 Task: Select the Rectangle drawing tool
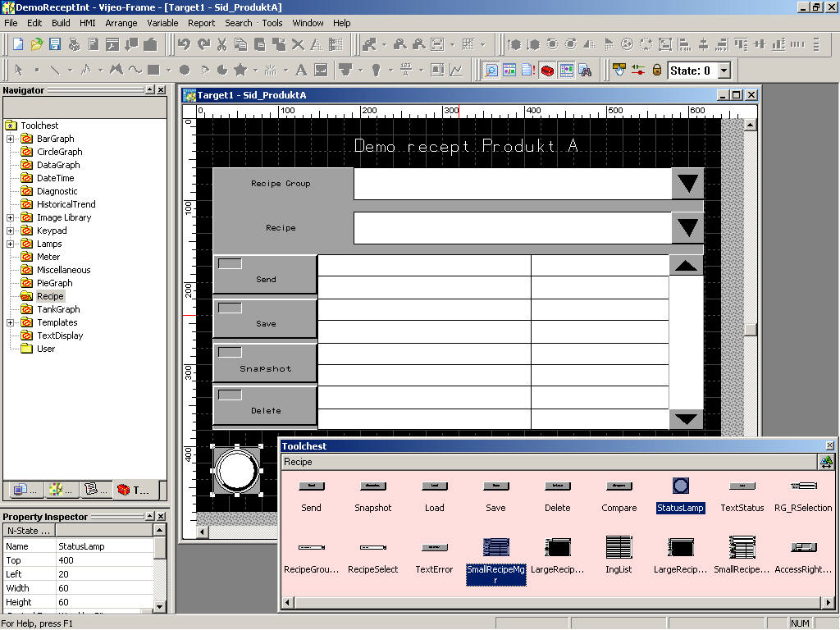pyautogui.click(x=153, y=71)
